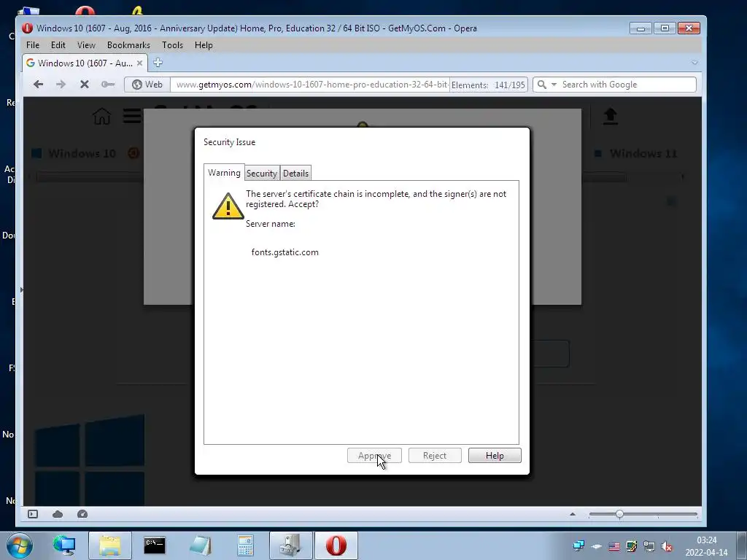The width and height of the screenshot is (747, 560).
Task: Minimize the Opera window
Action: click(640, 28)
